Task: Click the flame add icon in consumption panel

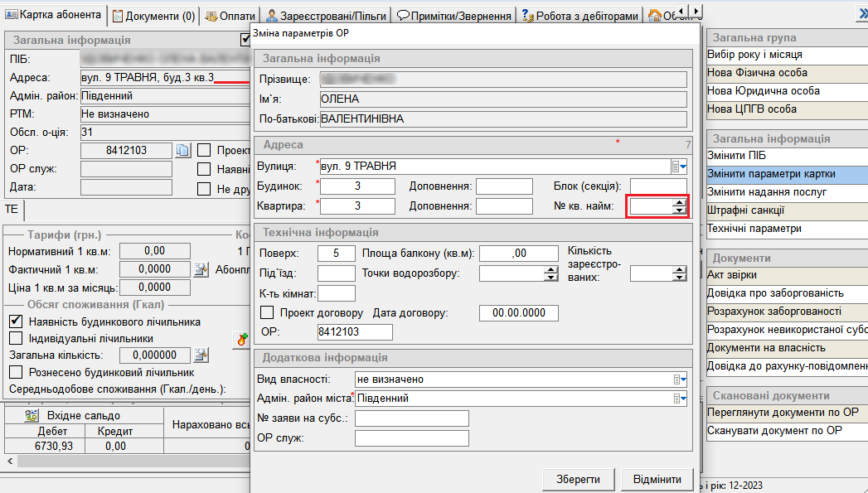Action: click(x=242, y=339)
